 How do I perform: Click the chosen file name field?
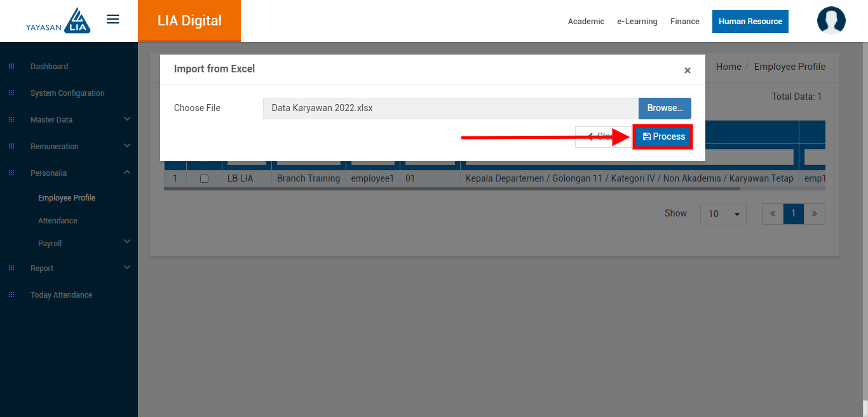[450, 109]
